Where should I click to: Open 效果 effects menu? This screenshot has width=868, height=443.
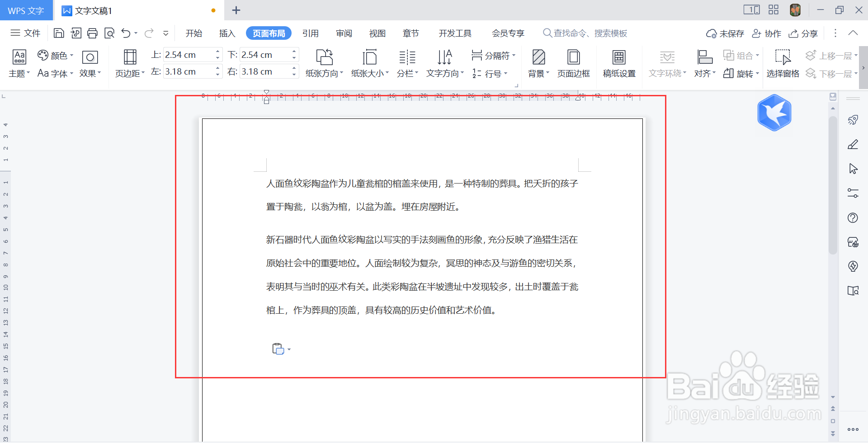[90, 64]
